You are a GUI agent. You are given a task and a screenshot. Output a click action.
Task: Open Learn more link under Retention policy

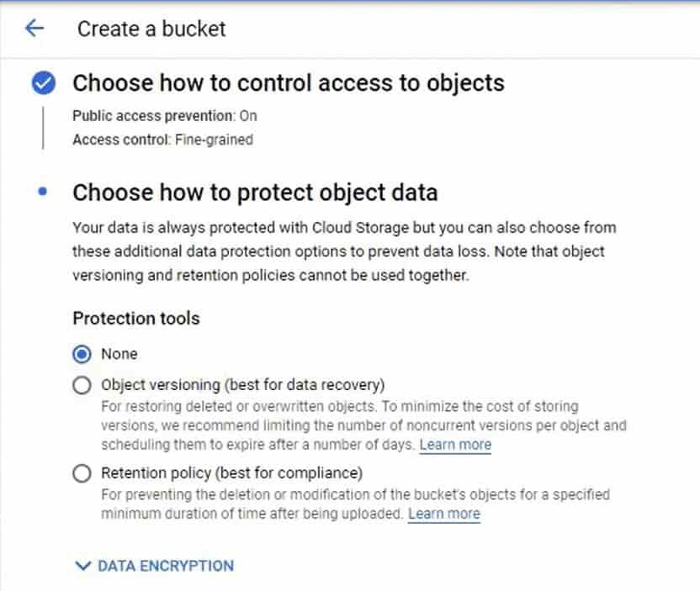point(443,514)
